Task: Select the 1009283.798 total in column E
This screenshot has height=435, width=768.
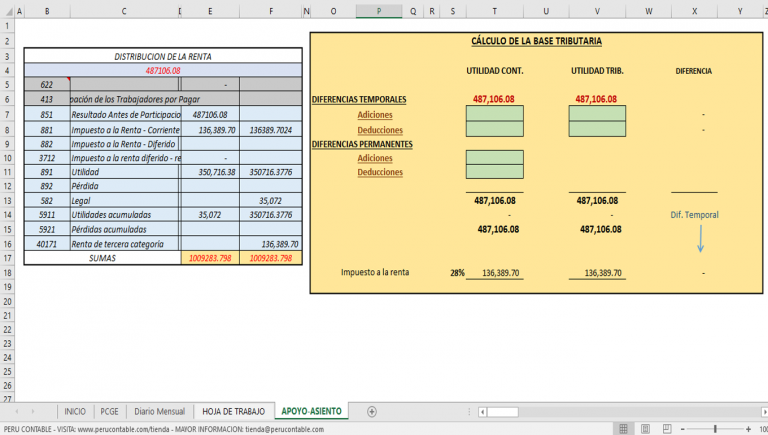Action: pyautogui.click(x=210, y=258)
